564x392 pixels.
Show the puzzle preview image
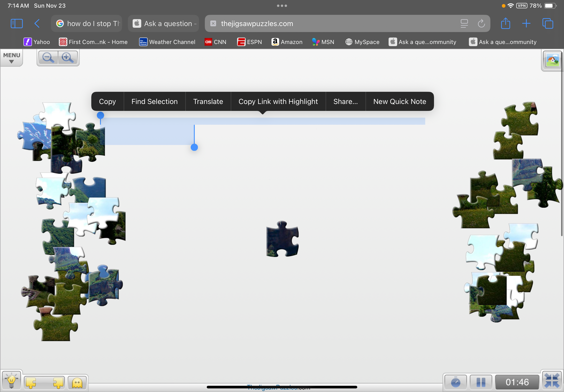[552, 60]
